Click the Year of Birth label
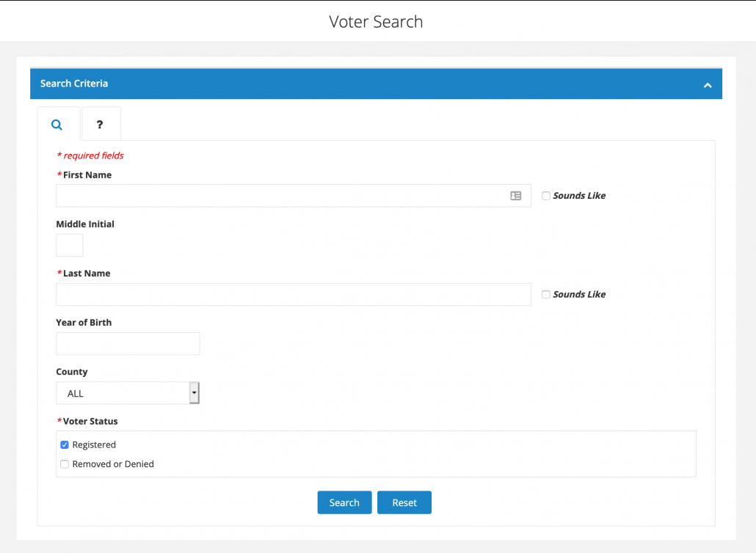This screenshot has width=756, height=553. coord(84,322)
